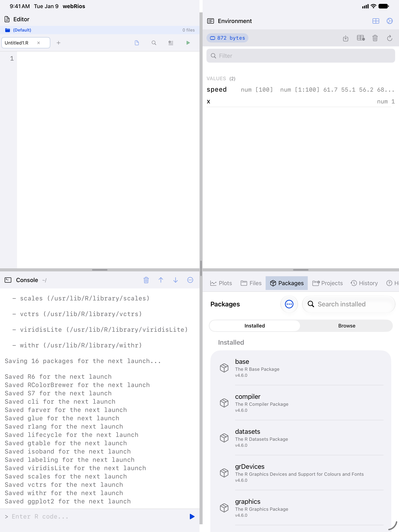Click the new document icon in editor toolbar

click(x=137, y=43)
